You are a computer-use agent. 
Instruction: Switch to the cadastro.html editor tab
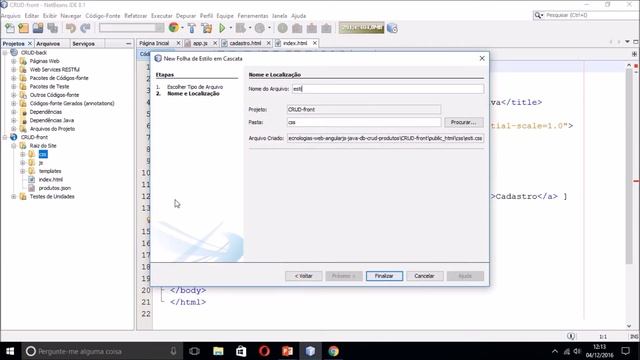(245, 43)
